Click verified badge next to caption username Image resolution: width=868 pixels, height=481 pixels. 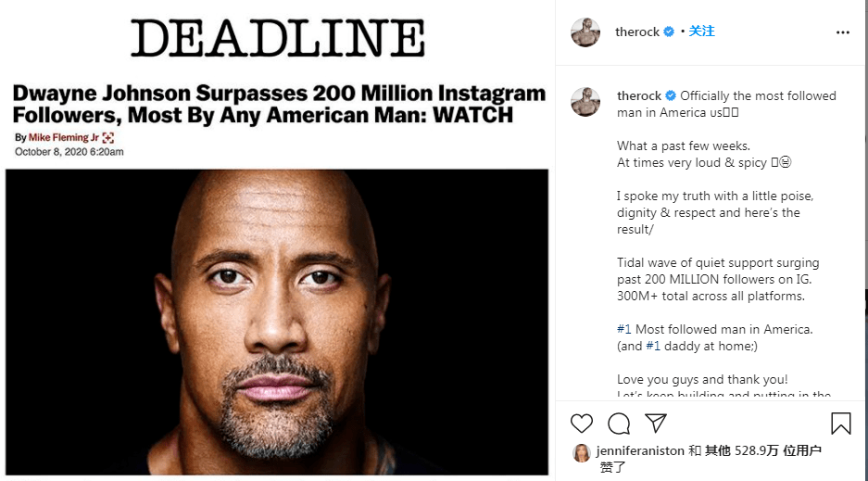click(x=672, y=96)
